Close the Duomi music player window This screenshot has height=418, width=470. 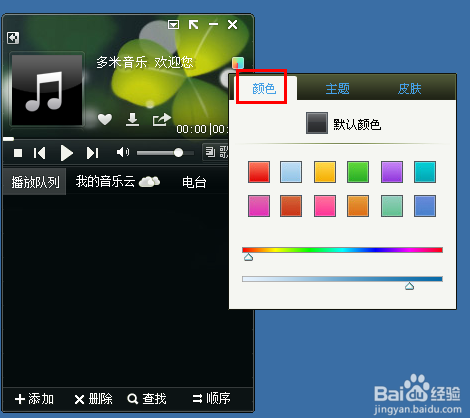[x=232, y=24]
